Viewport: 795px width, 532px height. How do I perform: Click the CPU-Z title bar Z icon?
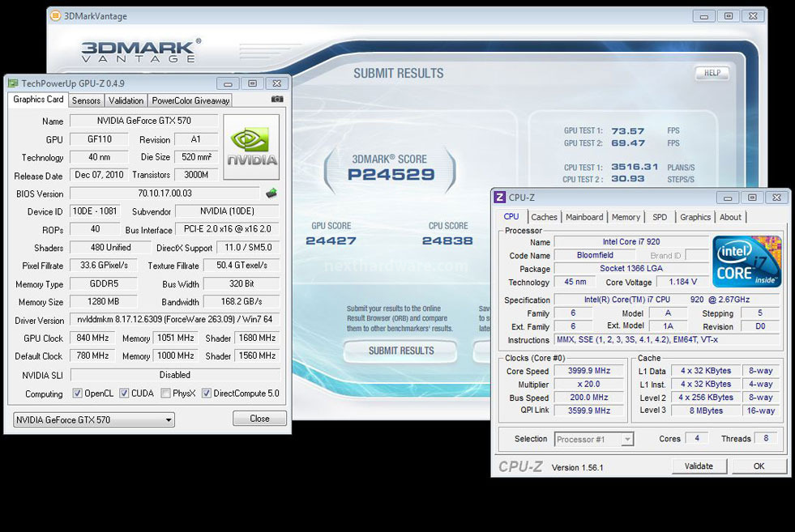[x=500, y=197]
